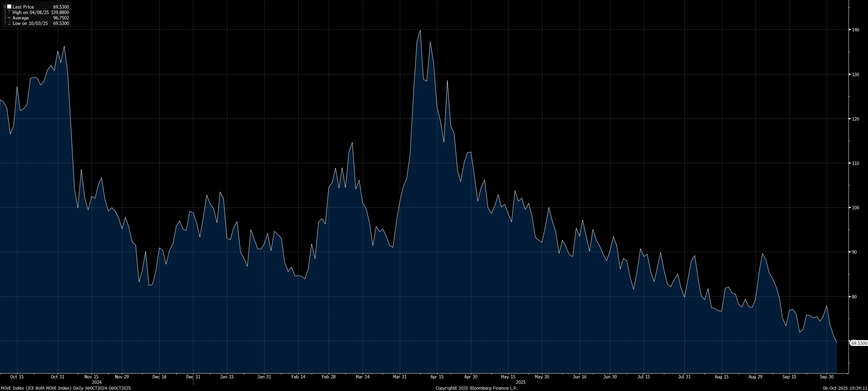Click the Apr 15 x-axis date label

click(x=437, y=377)
